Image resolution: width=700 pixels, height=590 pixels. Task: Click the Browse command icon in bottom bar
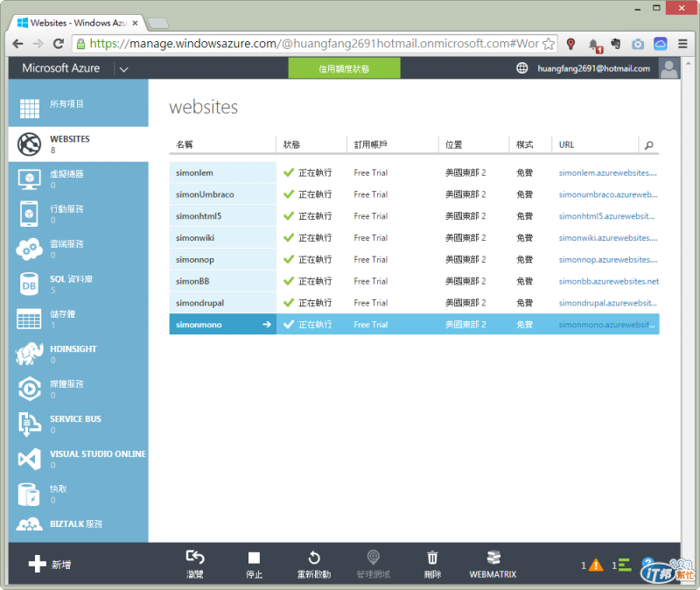(195, 558)
